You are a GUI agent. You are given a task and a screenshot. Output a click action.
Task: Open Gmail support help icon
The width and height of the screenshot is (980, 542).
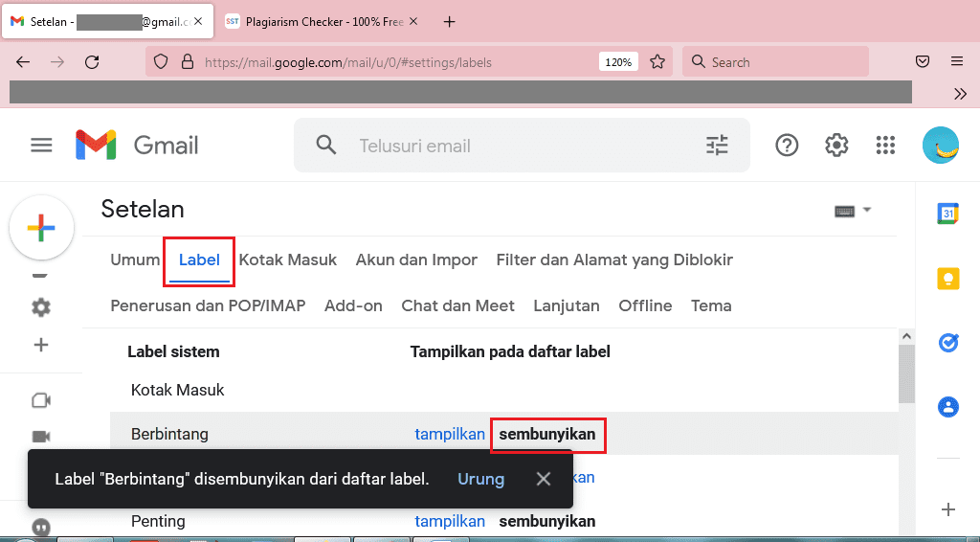787,146
